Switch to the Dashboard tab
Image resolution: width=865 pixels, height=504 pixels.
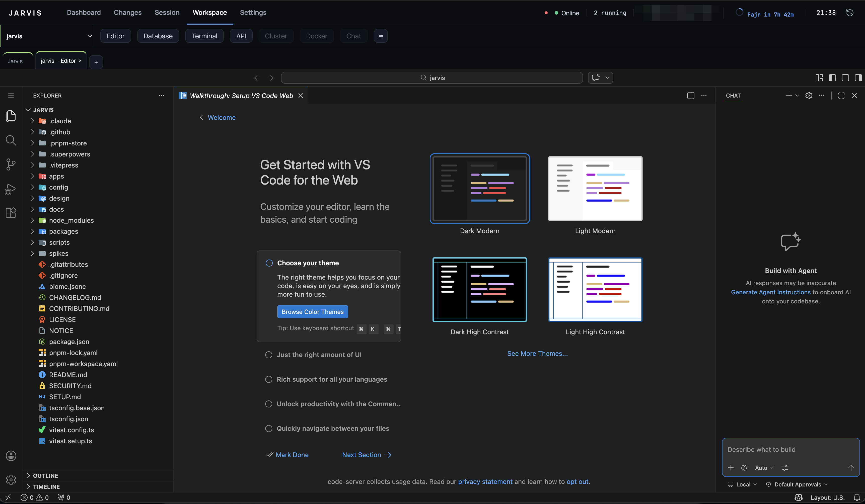click(x=84, y=13)
